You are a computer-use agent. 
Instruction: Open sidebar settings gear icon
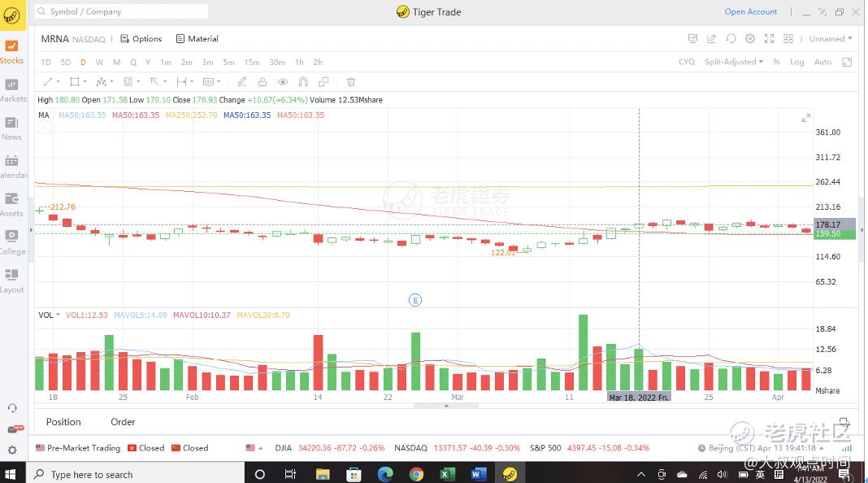click(12, 450)
